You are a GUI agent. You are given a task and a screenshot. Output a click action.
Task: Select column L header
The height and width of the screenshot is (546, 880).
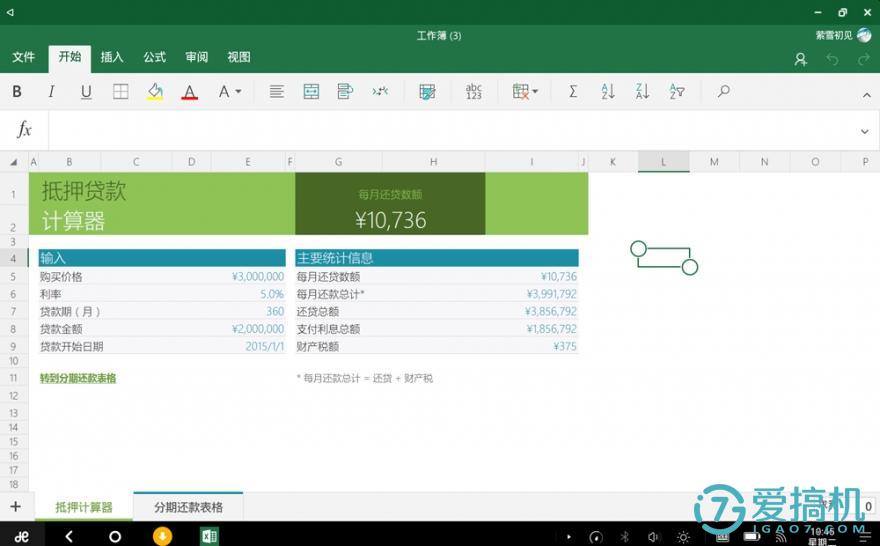click(x=663, y=162)
